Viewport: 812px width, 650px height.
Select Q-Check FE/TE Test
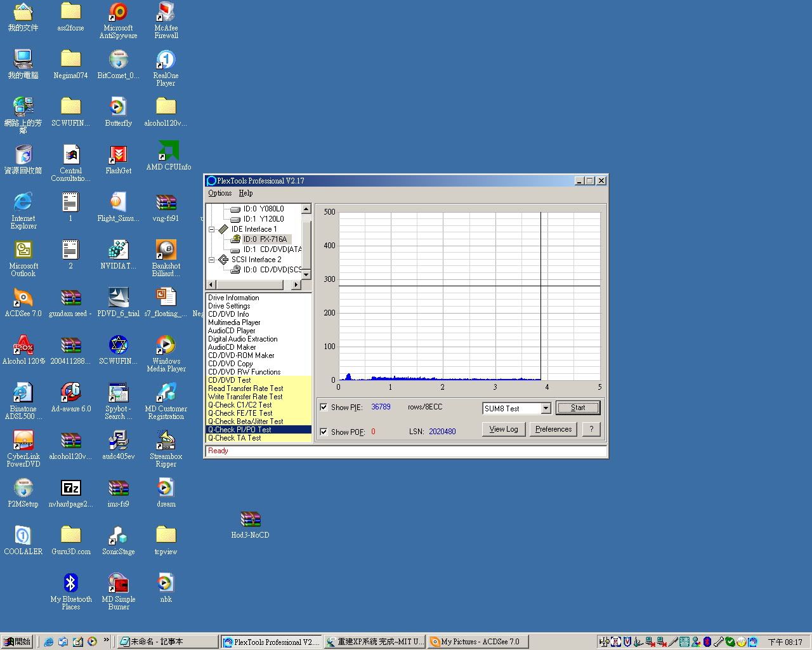pos(240,413)
